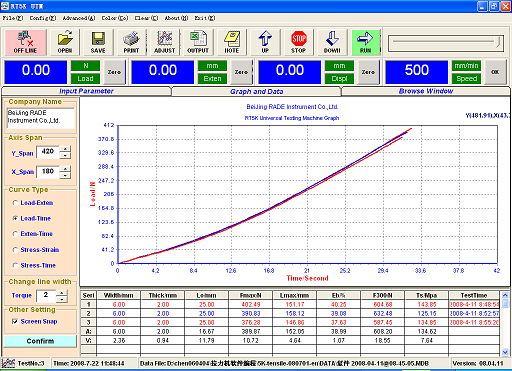512x371 pixels.
Task: Click the Lmax/mm column header
Action: [294, 295]
